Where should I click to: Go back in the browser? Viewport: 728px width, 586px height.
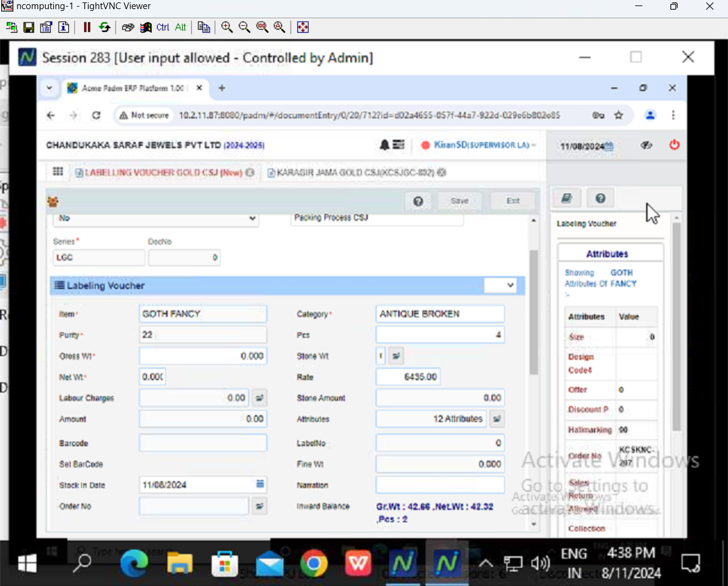pos(51,115)
